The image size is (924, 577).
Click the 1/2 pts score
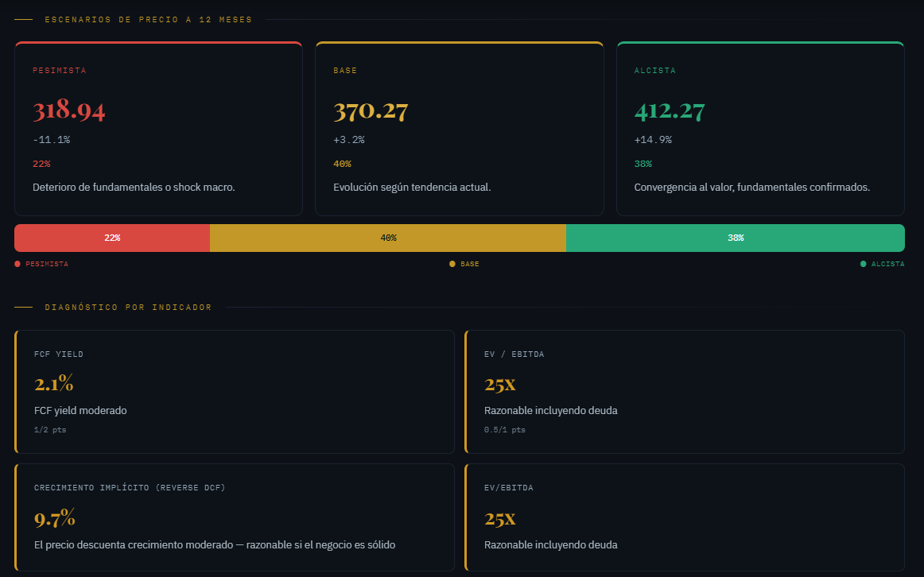(50, 430)
